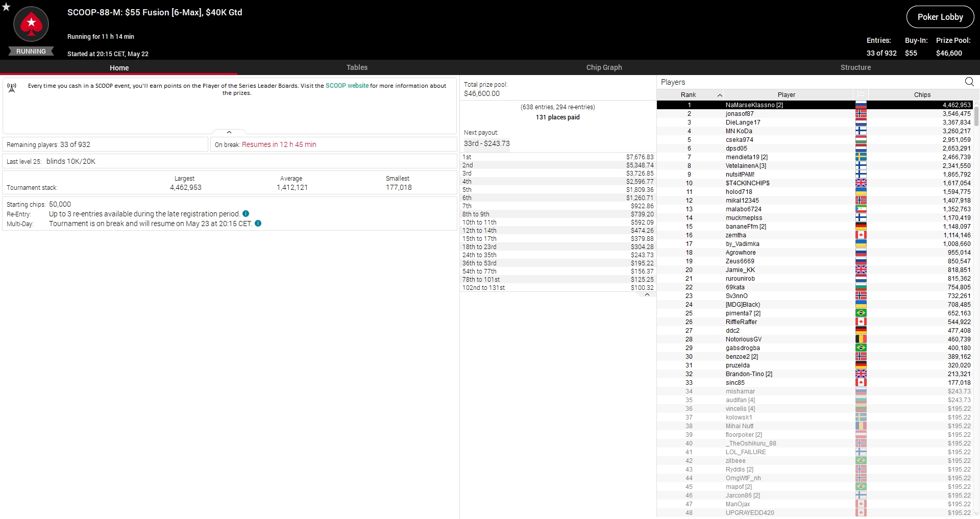Click the flag next to cseka974

pos(861,140)
